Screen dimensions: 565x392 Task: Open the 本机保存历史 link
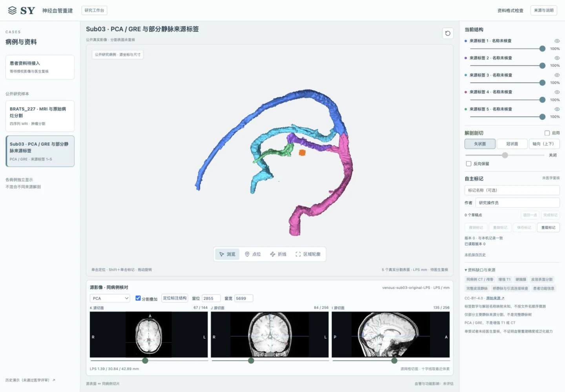click(475, 255)
